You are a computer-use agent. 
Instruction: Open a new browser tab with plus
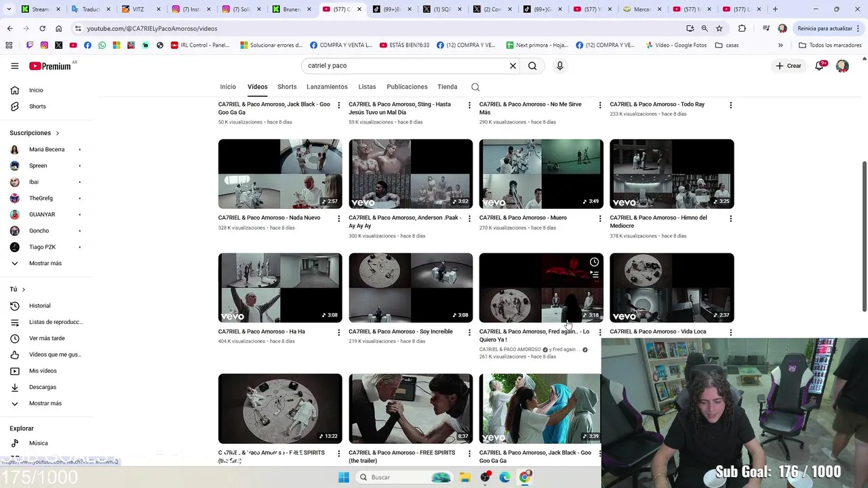point(775,9)
